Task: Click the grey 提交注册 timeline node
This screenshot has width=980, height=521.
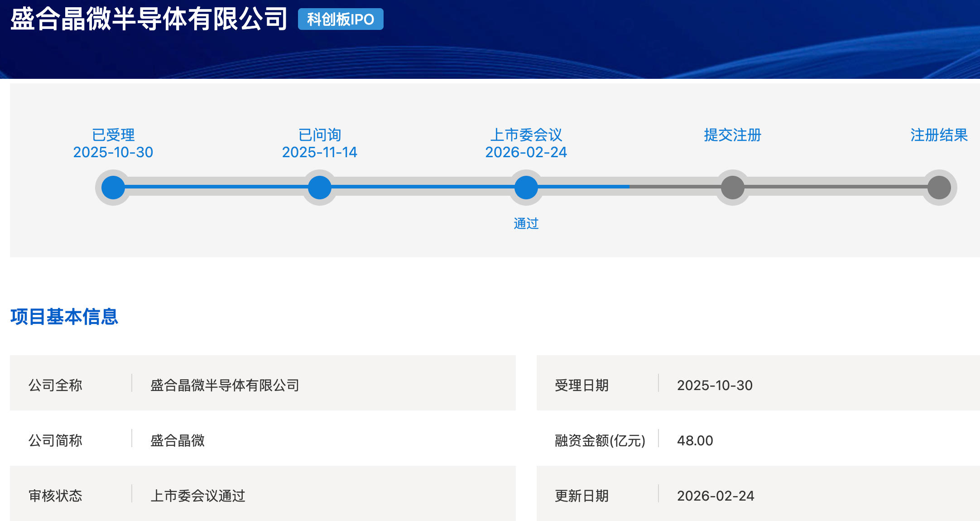Action: [x=733, y=188]
